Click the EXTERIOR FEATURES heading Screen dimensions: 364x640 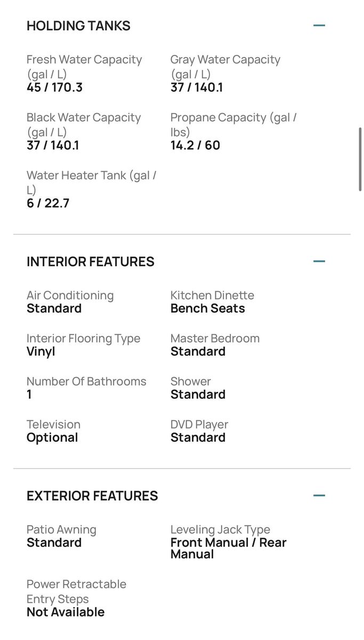[x=92, y=495]
